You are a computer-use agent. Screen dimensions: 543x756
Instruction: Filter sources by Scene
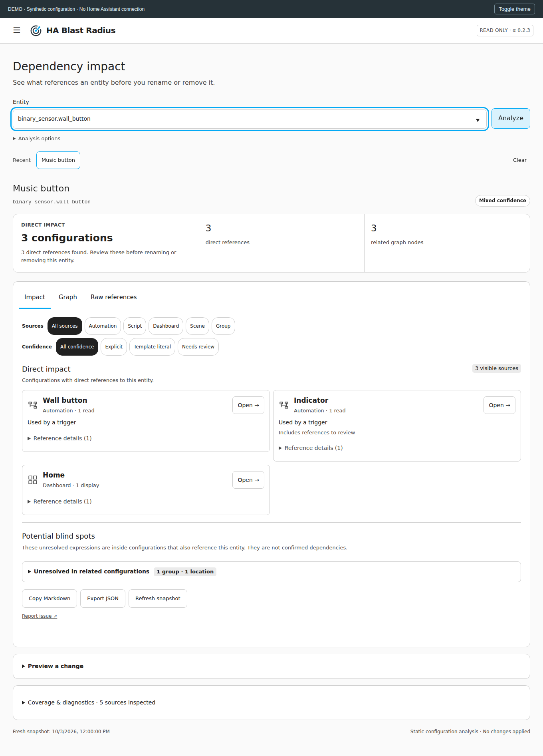[197, 326]
